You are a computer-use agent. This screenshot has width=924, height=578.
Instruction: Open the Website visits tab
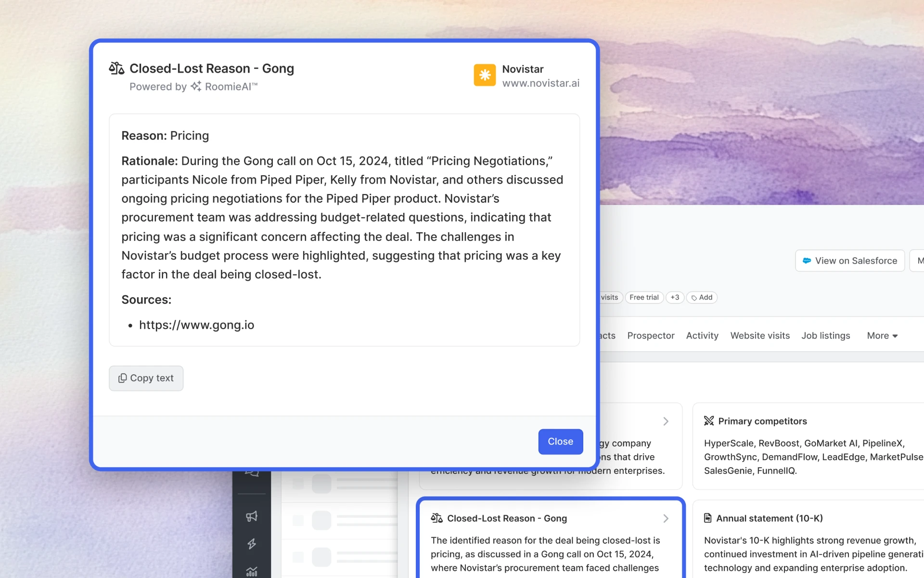point(759,335)
